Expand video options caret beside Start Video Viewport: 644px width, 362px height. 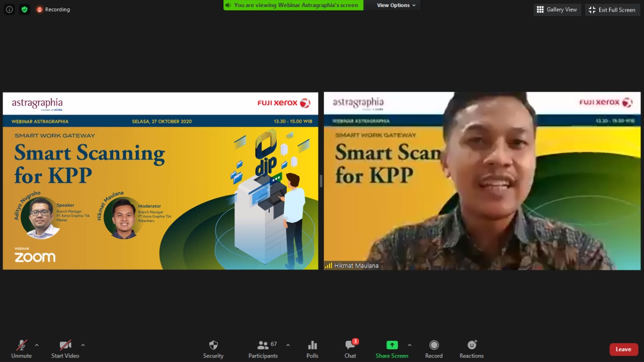tap(83, 345)
